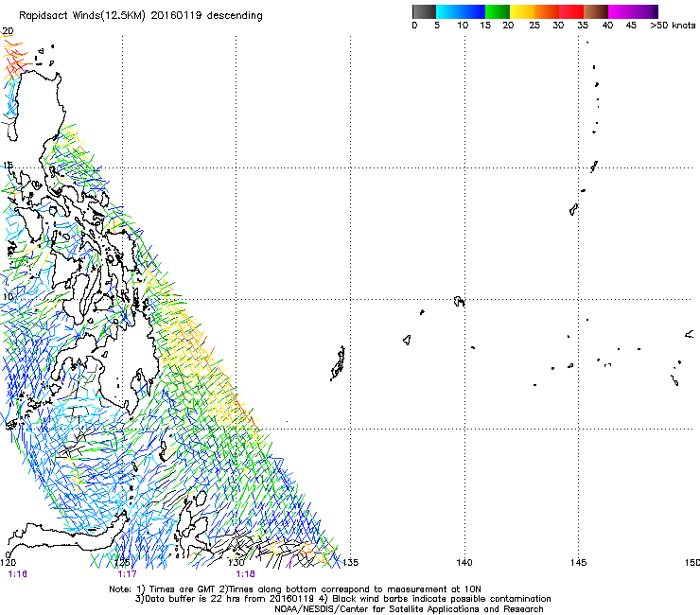Click the NOAA/NESDIS credit line
Image resolution: width=700 pixels, height=615 pixels.
(409, 609)
